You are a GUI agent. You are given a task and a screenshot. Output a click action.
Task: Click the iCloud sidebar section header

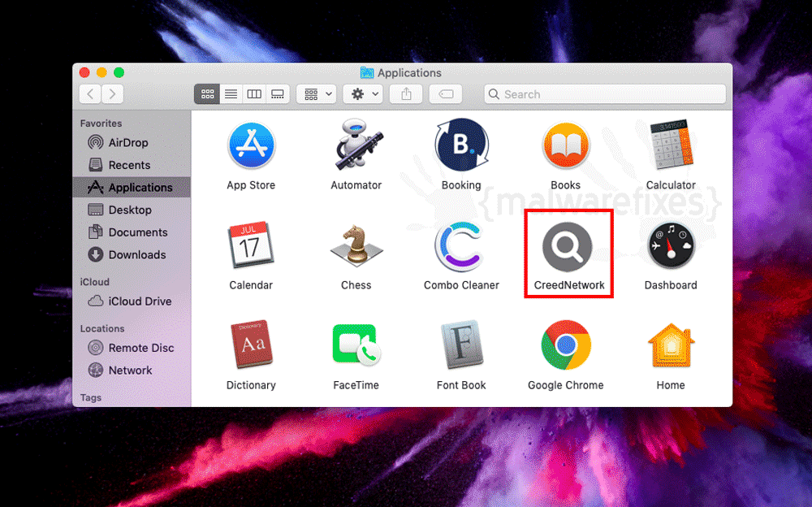click(95, 282)
